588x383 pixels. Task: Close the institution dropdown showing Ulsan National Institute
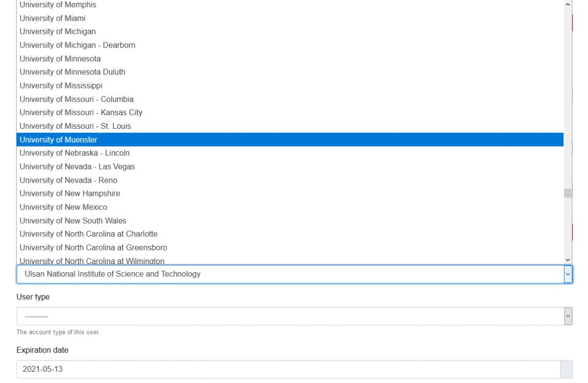294,274
